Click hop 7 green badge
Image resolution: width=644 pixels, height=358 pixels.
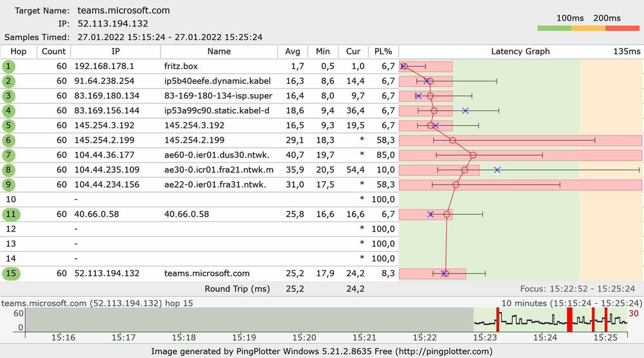[8, 155]
